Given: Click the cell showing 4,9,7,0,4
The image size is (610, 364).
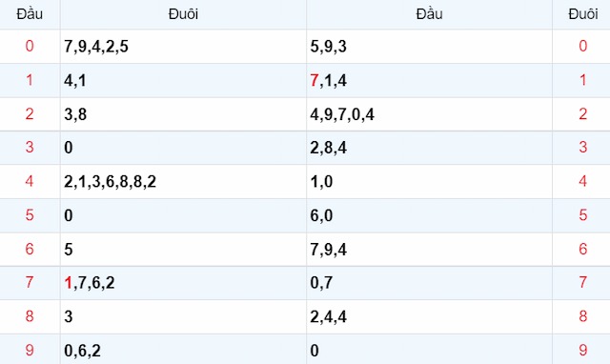Looking at the screenshot, I should coord(429,114).
